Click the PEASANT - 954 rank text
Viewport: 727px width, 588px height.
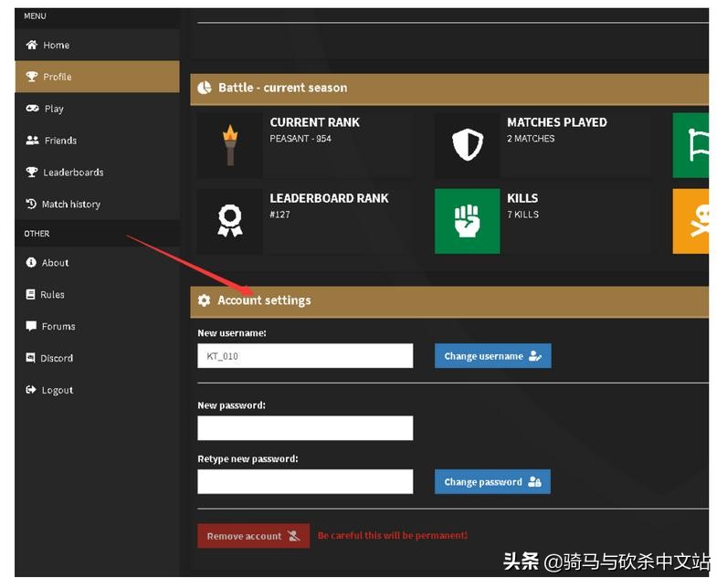[x=300, y=139]
